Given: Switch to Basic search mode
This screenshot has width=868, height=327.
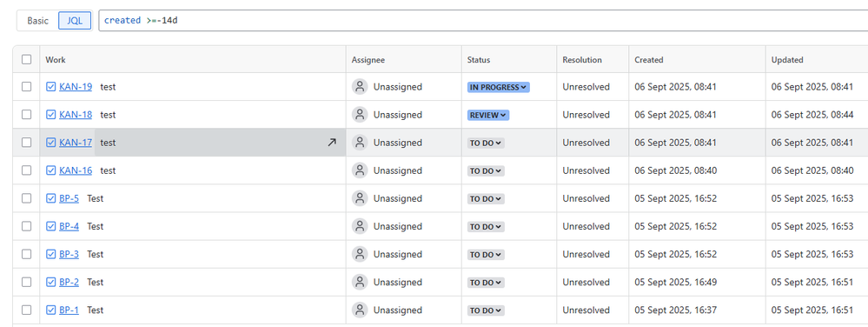Looking at the screenshot, I should pos(37,21).
